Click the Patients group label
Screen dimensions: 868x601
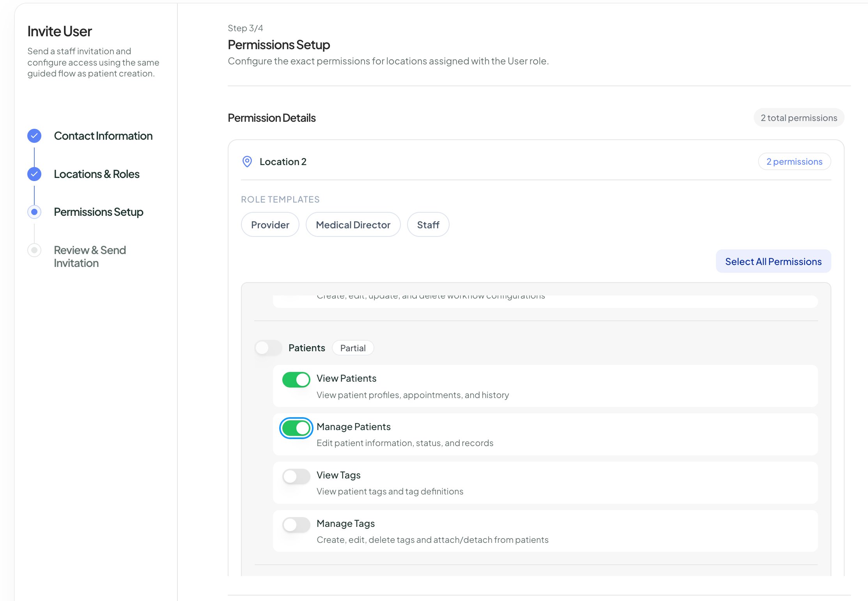306,348
